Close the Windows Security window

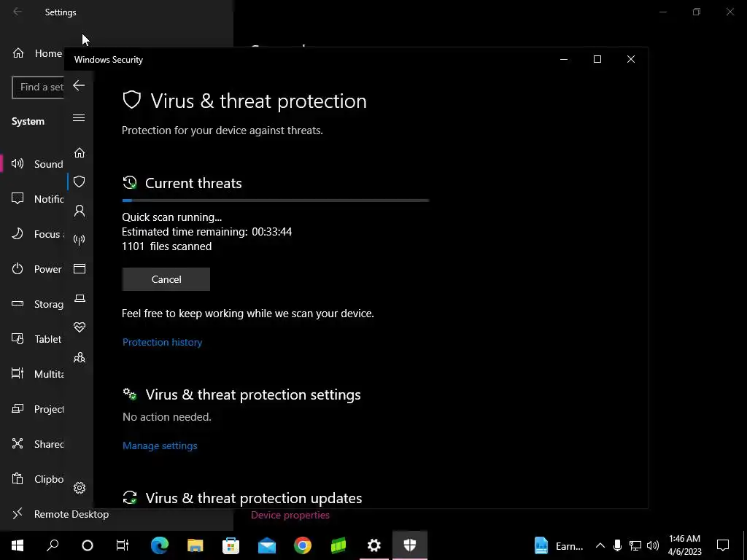point(631,59)
